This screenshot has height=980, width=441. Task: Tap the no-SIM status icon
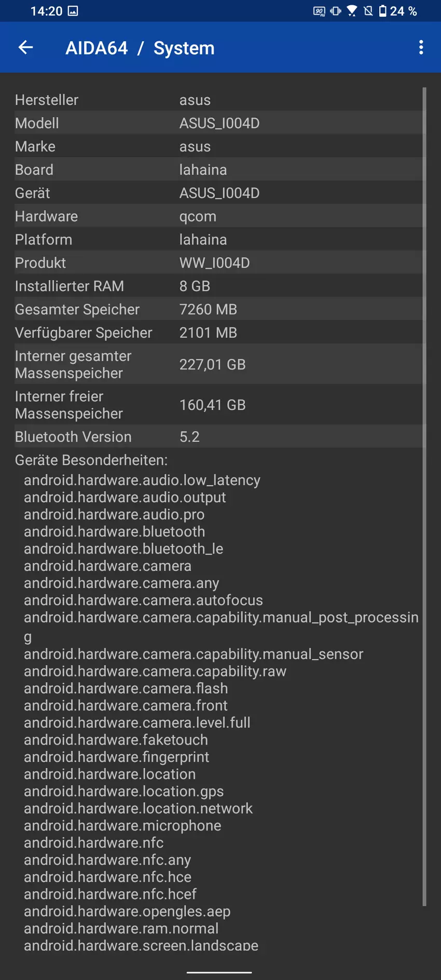(x=368, y=11)
